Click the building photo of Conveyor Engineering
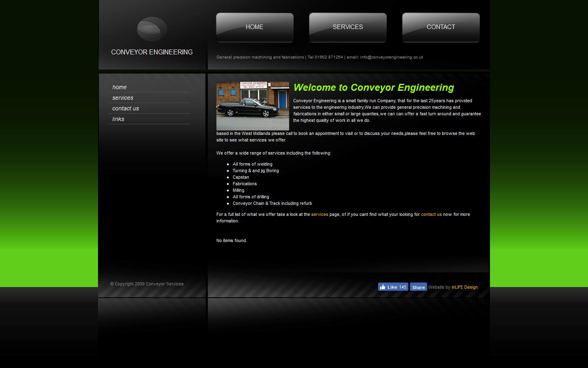 tap(252, 106)
